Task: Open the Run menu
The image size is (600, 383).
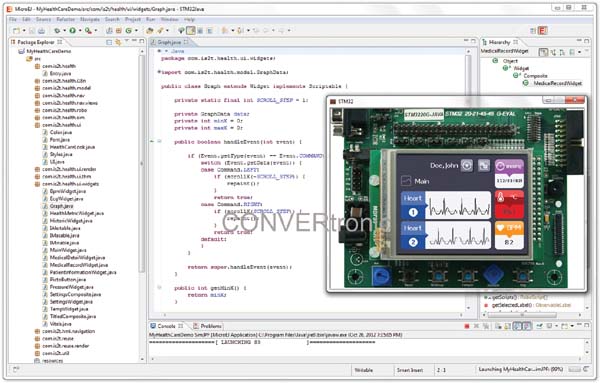Action: point(150,19)
